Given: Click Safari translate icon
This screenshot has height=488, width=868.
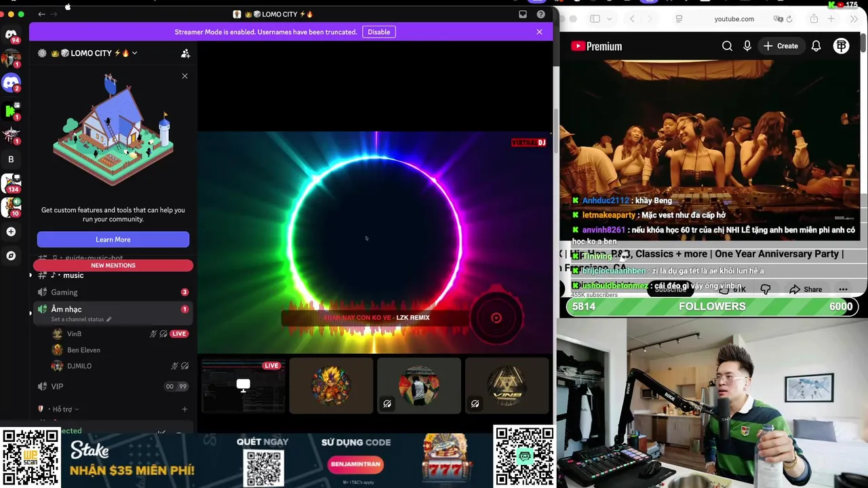Looking at the screenshot, I should [x=778, y=19].
